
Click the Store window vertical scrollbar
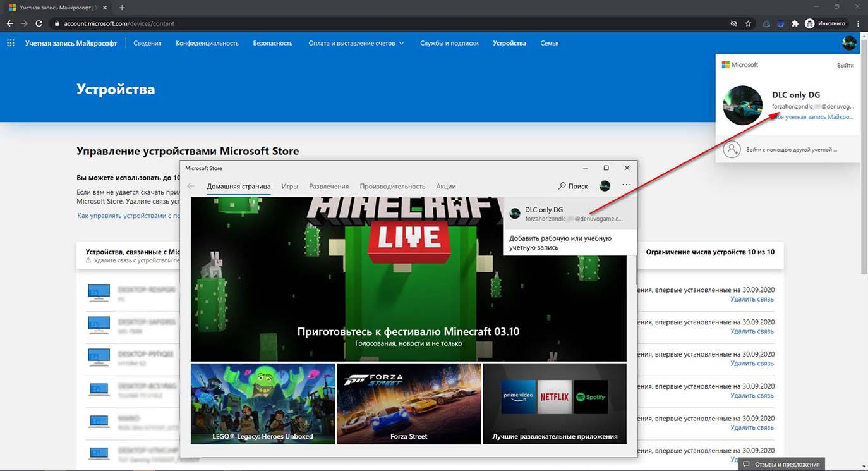pyautogui.click(x=636, y=271)
